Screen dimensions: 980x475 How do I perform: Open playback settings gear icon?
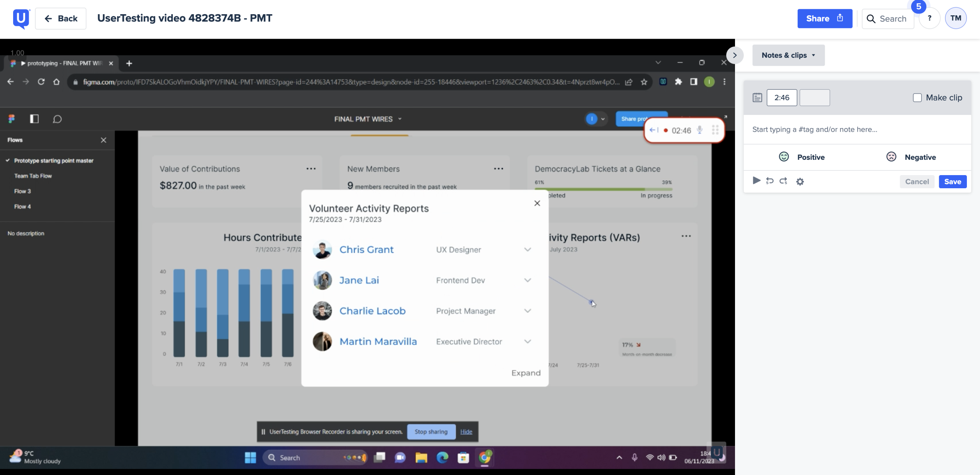(800, 182)
